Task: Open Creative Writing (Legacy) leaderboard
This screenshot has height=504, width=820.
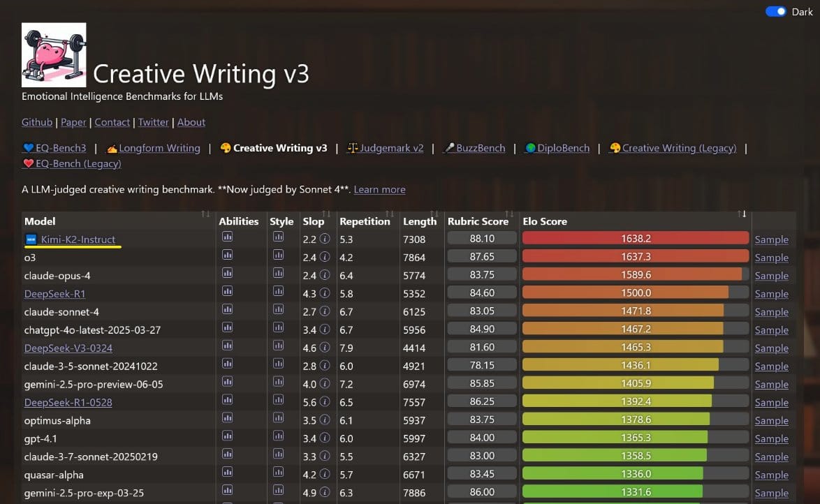Action: pos(673,148)
